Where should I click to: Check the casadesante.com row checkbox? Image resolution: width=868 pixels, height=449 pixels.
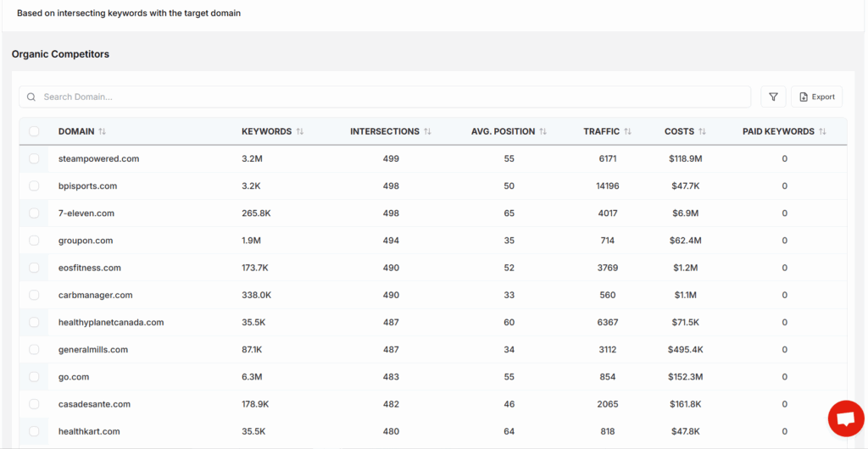(34, 403)
